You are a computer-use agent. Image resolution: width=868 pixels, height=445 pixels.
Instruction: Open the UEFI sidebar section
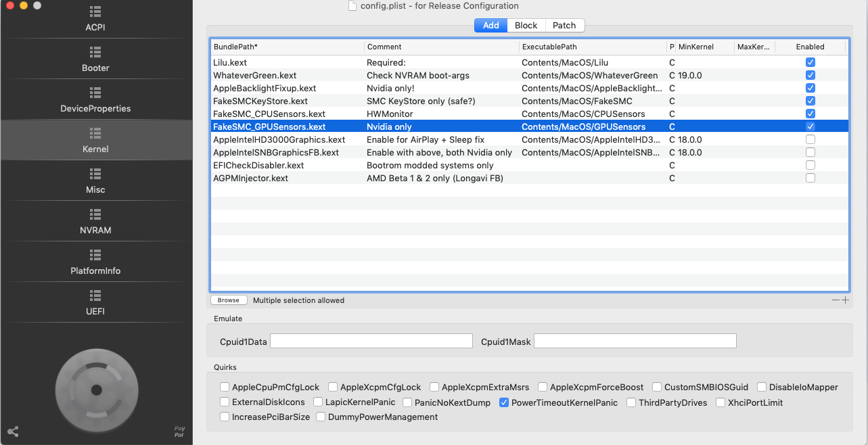(95, 303)
